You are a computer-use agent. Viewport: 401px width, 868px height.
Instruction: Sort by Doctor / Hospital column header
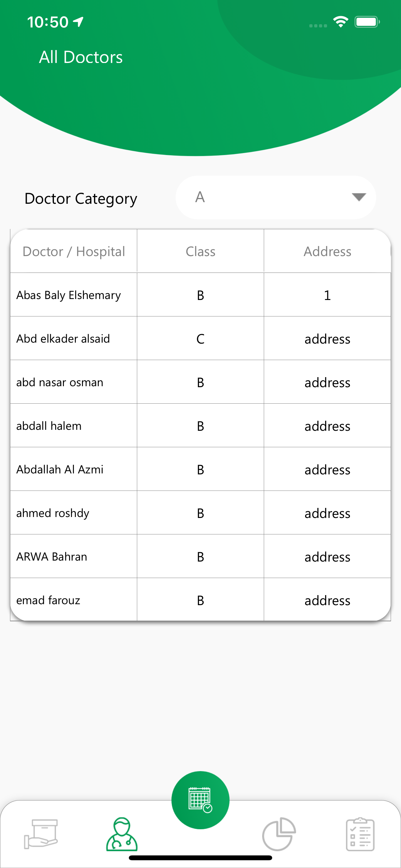point(74,251)
